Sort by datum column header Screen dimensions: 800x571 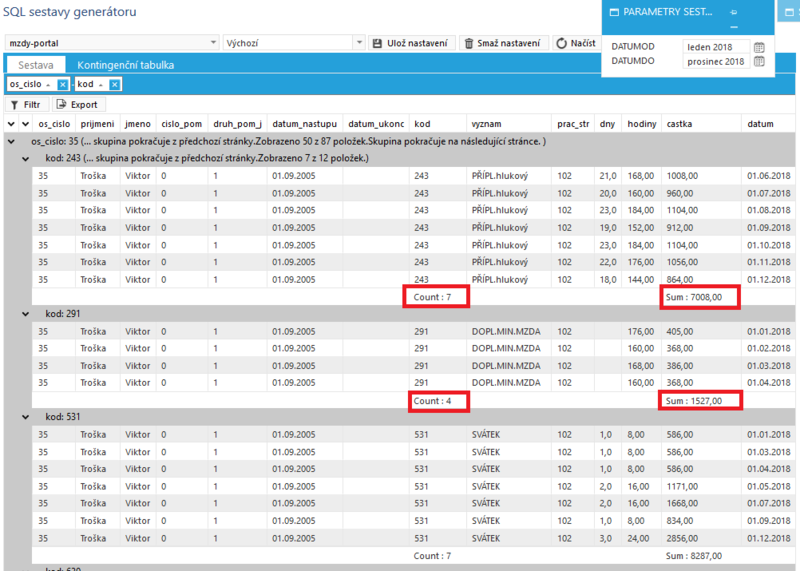point(768,123)
